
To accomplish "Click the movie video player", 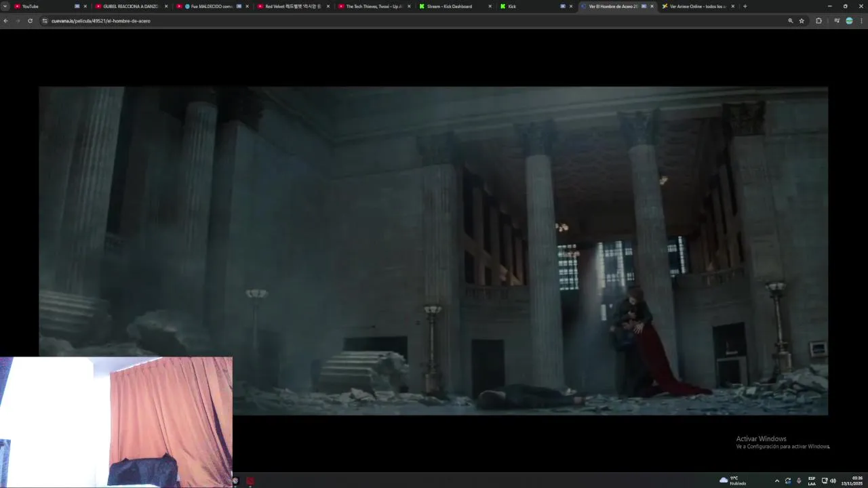I will click(433, 251).
